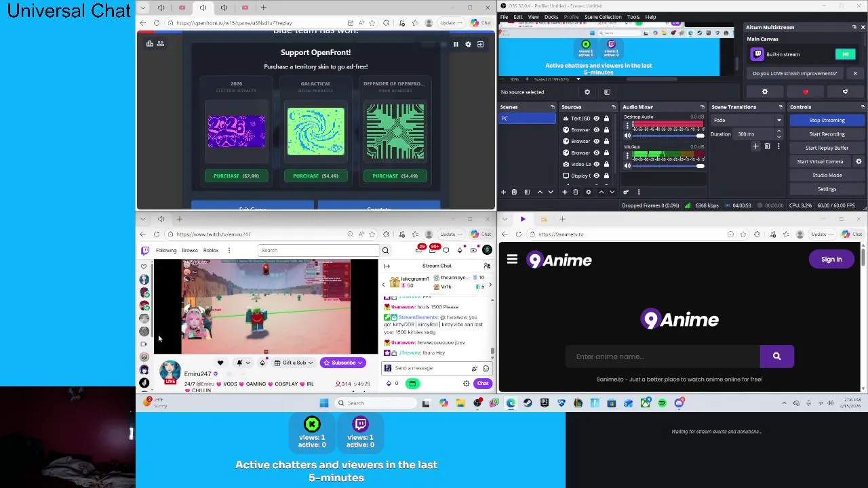Mute tab audio icon in Twitch browser window

coord(161,219)
